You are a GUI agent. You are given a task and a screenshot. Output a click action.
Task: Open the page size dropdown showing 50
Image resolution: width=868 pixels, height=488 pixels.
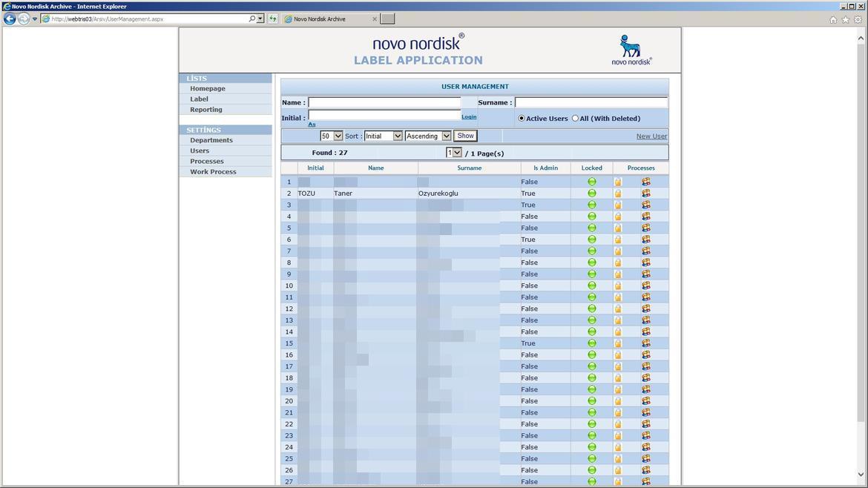(331, 136)
